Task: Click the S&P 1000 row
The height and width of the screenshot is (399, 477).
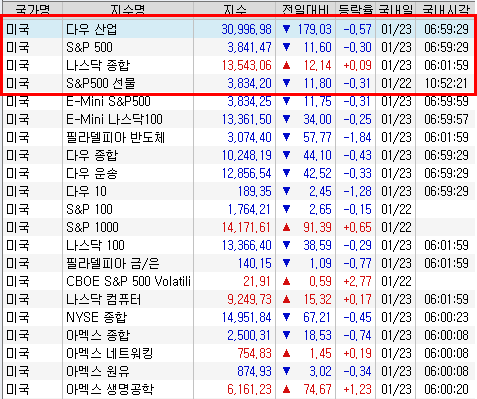Action: (x=239, y=227)
